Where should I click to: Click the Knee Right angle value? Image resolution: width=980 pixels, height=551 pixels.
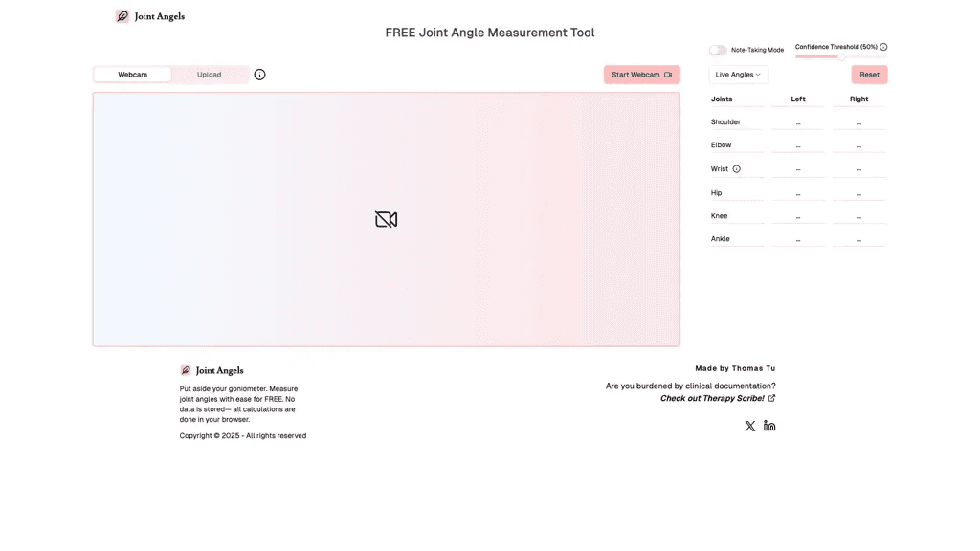pos(859,217)
